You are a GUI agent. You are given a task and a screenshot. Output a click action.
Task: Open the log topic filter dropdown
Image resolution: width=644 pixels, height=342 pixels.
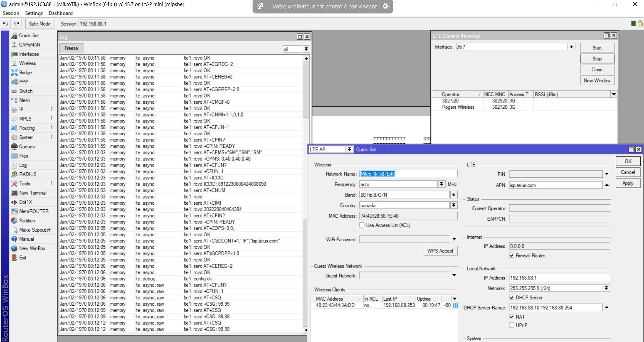[x=306, y=49]
